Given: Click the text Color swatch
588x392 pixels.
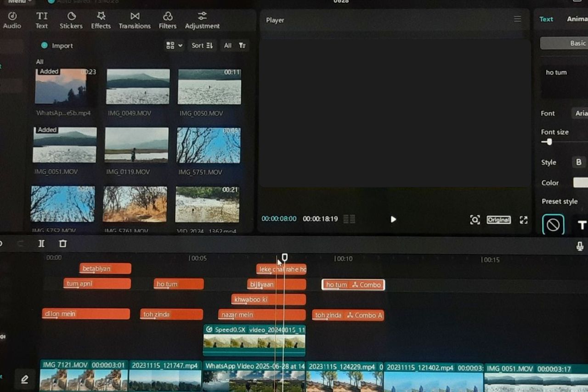Looking at the screenshot, I should pos(580,182).
